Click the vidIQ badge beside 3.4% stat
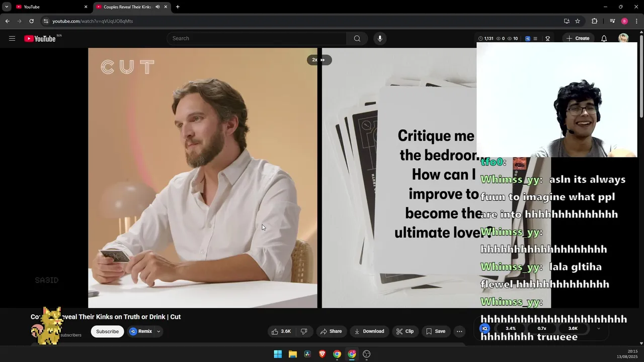Screen dimensions: 644x362 point(485,328)
